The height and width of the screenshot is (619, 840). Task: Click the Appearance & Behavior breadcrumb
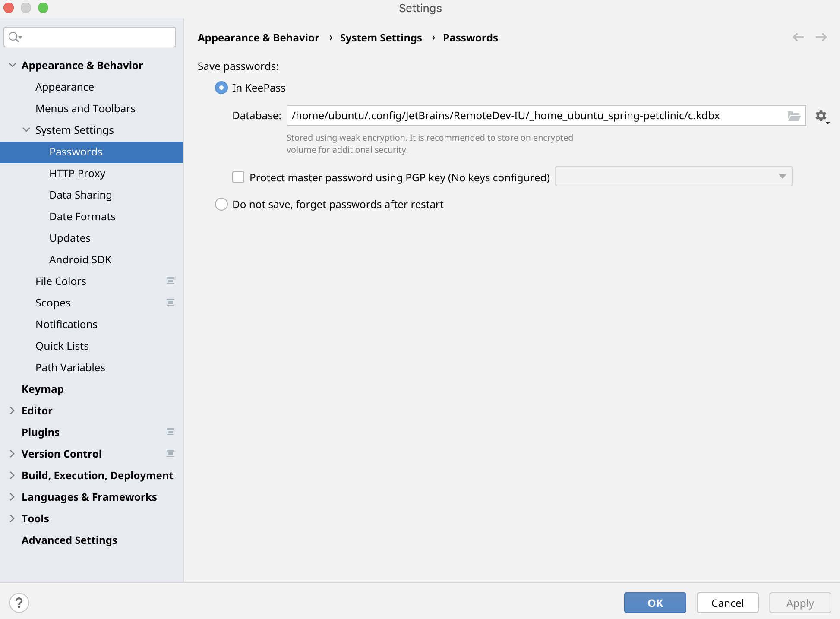258,38
